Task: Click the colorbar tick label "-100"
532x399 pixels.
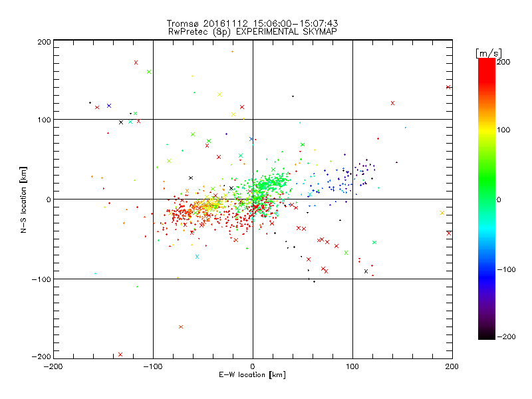Action: pyautogui.click(x=506, y=269)
